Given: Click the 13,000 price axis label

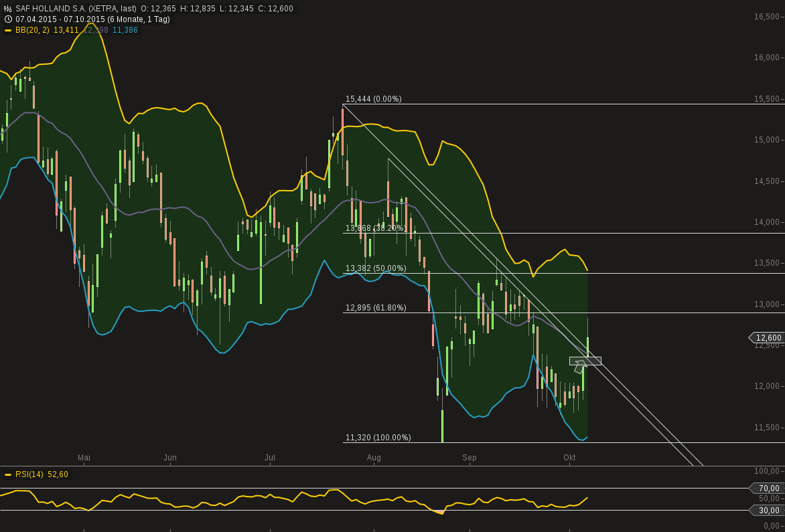Looking at the screenshot, I should tap(767, 304).
